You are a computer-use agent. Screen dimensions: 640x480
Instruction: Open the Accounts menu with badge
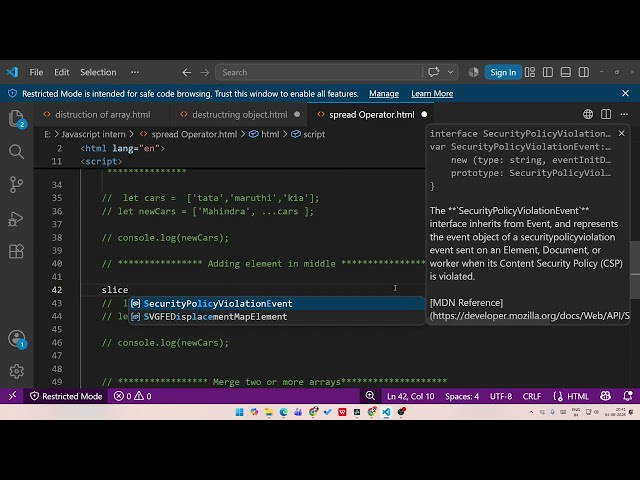[x=17, y=339]
